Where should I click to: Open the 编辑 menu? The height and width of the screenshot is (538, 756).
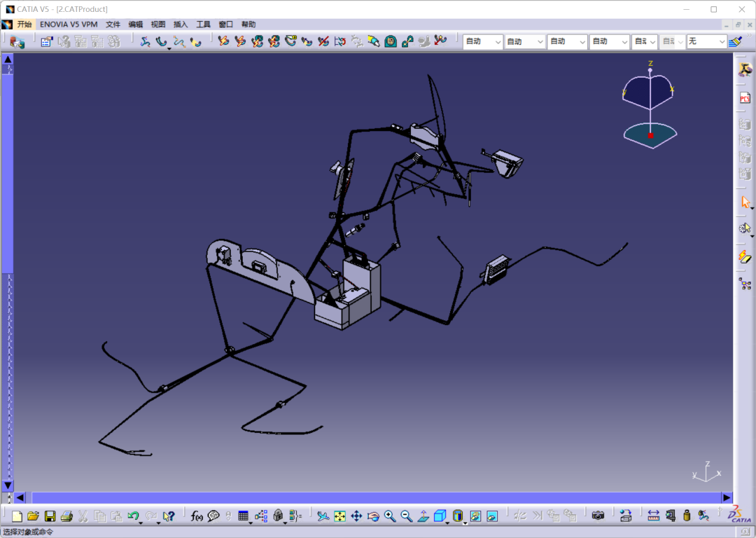136,24
